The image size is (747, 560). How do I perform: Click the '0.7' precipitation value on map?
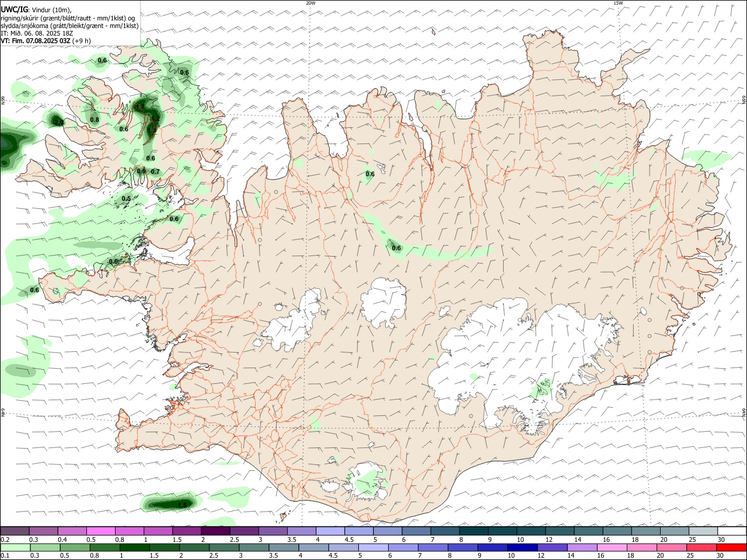coord(155,171)
